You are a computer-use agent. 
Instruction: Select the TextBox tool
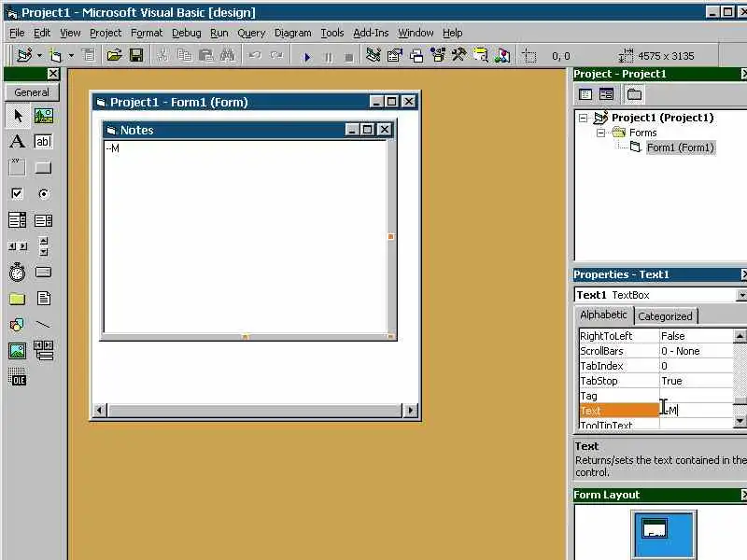click(43, 142)
